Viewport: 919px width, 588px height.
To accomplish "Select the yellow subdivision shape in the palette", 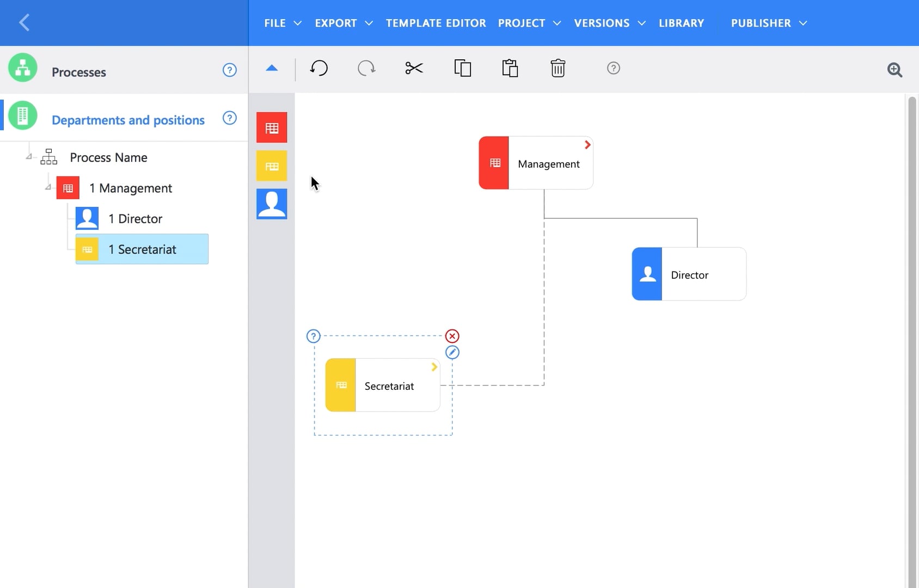I will pos(272,166).
